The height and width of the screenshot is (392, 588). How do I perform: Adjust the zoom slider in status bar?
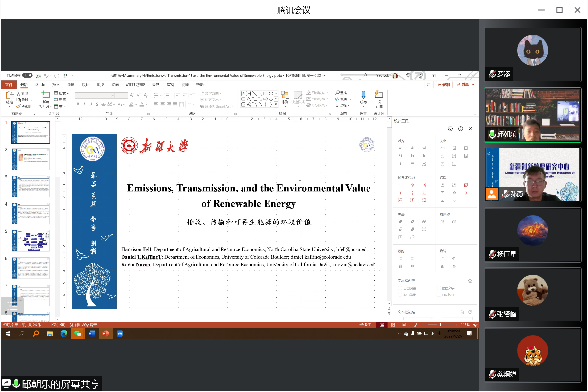440,325
